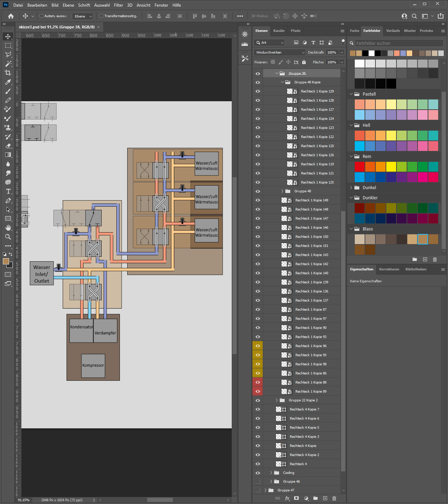Select the Rectangle shape tool
This screenshot has height=504, width=448.
[x=8, y=219]
